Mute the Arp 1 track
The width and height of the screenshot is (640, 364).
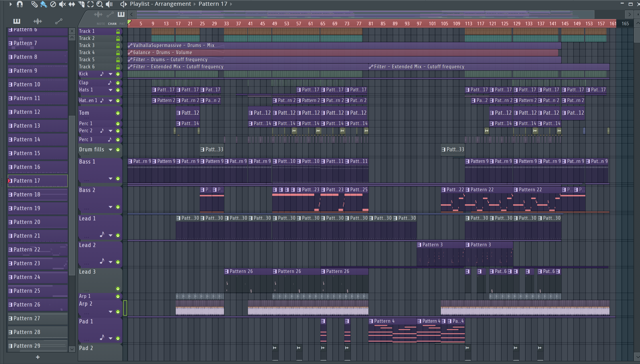tap(118, 297)
